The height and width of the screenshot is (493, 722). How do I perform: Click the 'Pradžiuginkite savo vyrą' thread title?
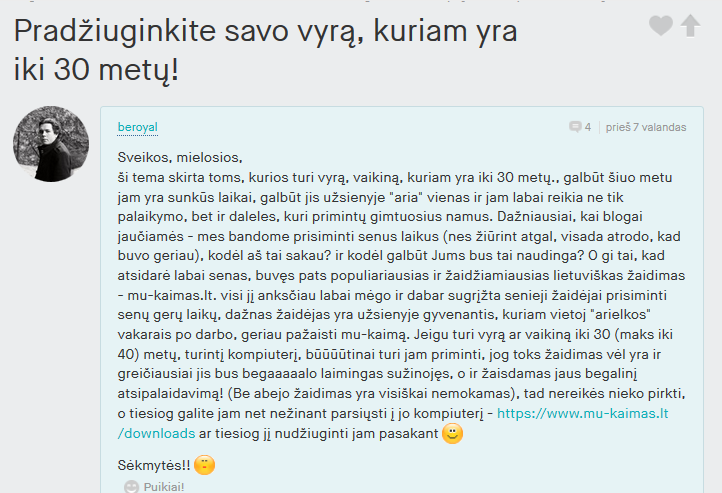(x=190, y=31)
